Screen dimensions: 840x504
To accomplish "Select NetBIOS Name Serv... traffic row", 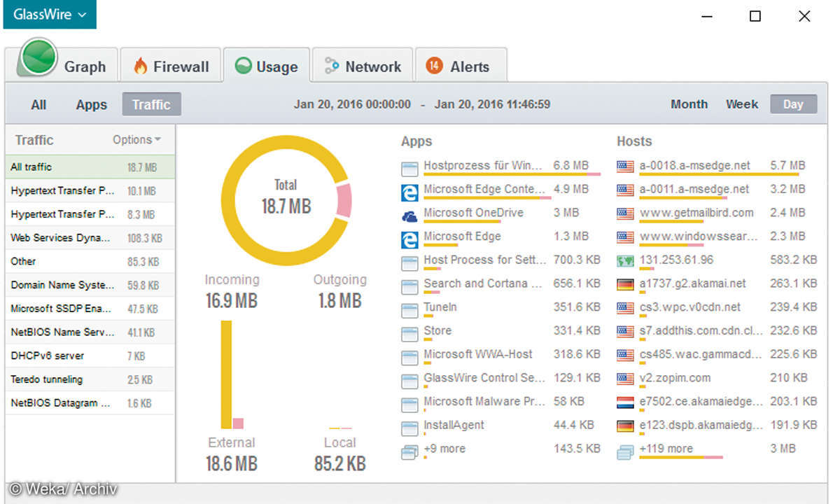I will (x=90, y=332).
